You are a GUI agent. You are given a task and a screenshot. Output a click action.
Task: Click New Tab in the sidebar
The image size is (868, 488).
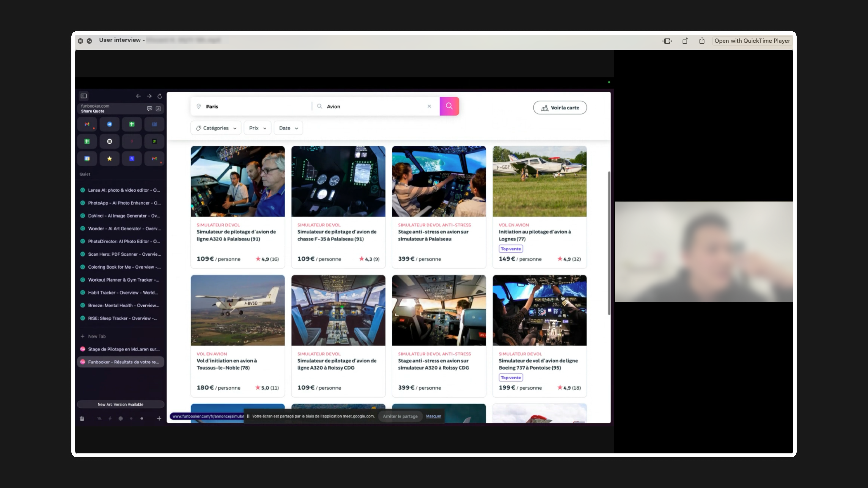(x=121, y=336)
